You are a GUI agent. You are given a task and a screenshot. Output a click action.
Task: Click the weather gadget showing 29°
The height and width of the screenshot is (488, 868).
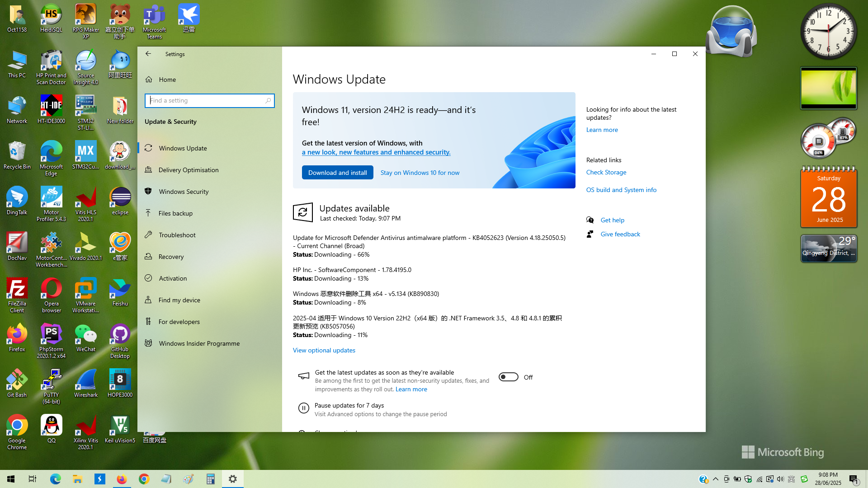[829, 248]
